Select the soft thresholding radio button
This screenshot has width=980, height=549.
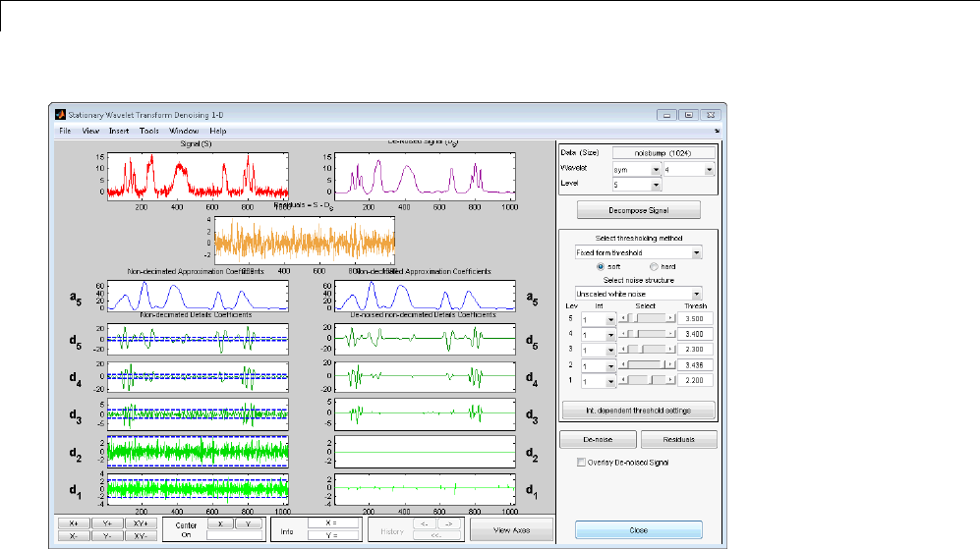pyautogui.click(x=601, y=266)
